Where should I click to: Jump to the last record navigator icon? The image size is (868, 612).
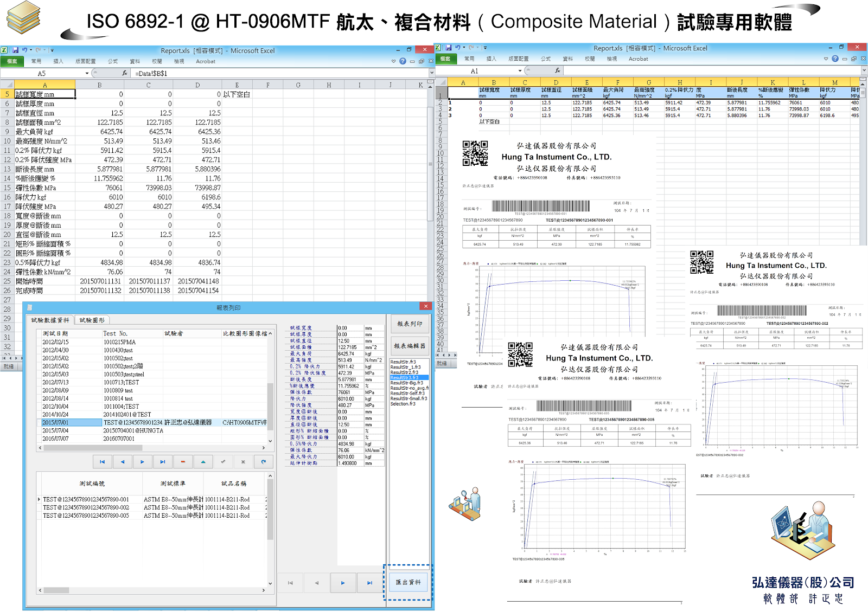pos(163,462)
